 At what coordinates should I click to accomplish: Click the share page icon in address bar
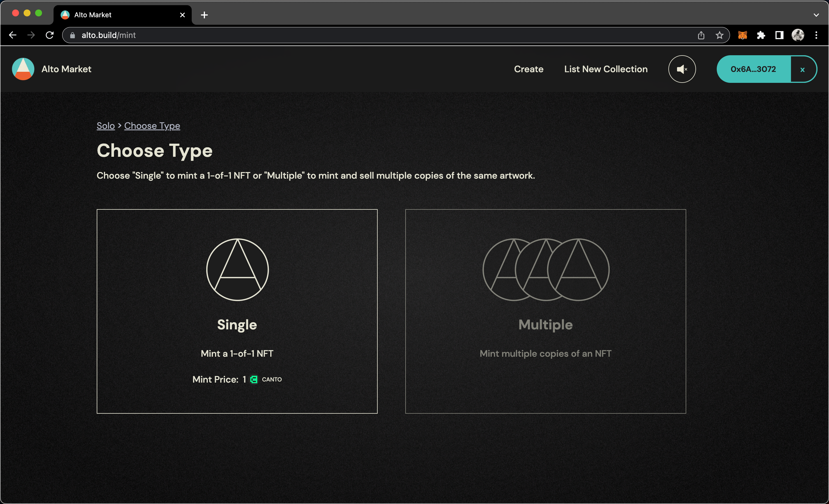coord(701,35)
